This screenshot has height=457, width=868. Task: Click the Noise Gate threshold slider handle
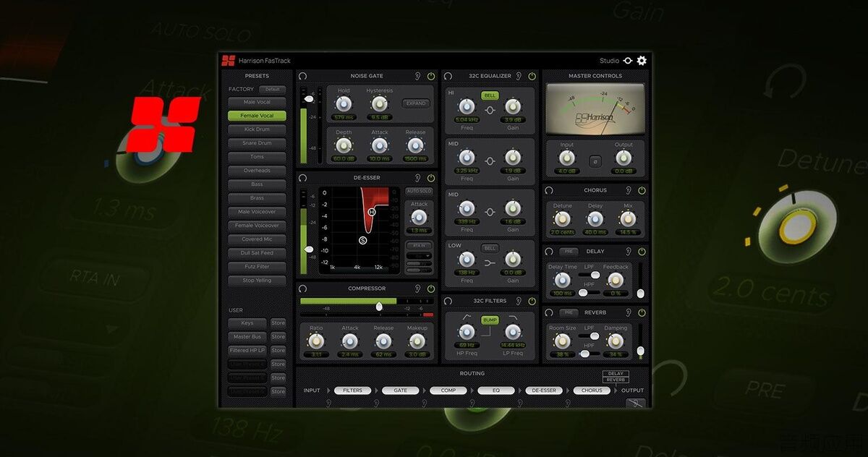pyautogui.click(x=309, y=98)
